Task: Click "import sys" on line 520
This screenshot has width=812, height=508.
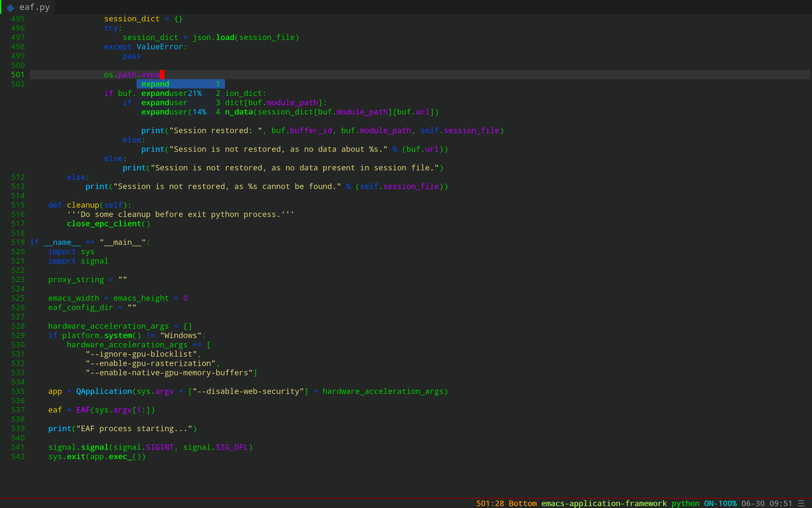Action: [71, 251]
